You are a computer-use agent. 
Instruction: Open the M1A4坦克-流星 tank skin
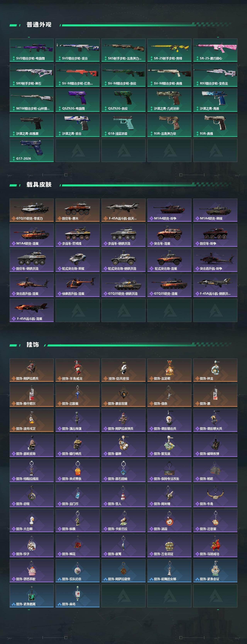point(31,235)
